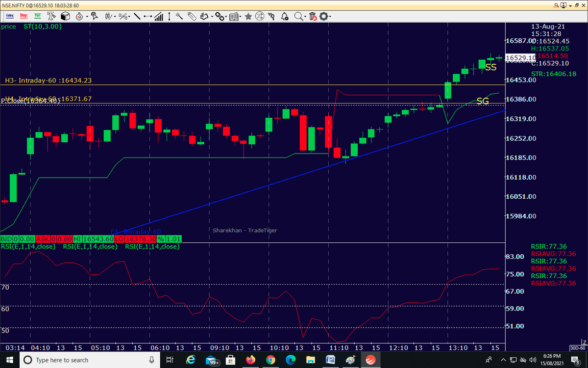This screenshot has width=588, height=368.
Task: Click the search icon in title bar
Action: click(x=556, y=4)
